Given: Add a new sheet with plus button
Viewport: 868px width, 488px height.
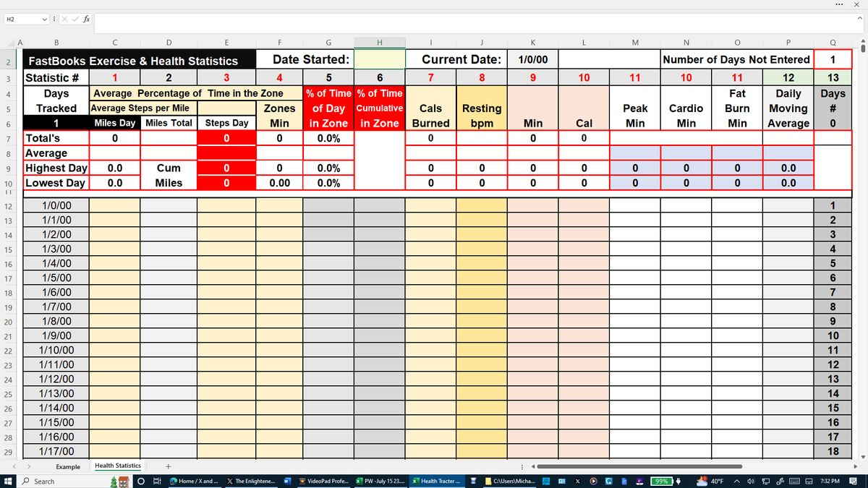Looking at the screenshot, I should coord(169,467).
